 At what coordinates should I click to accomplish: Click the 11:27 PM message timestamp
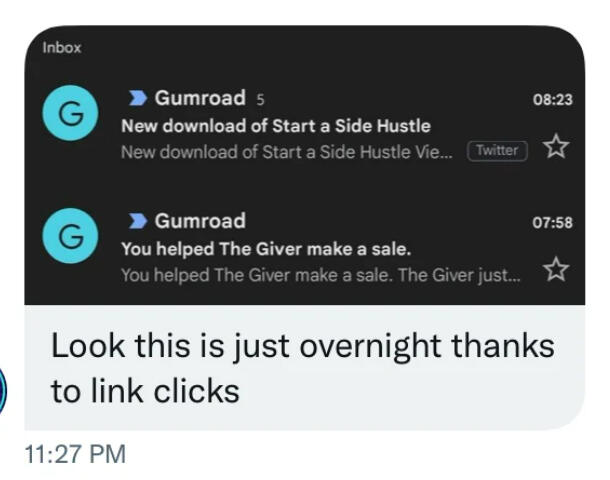point(75,454)
